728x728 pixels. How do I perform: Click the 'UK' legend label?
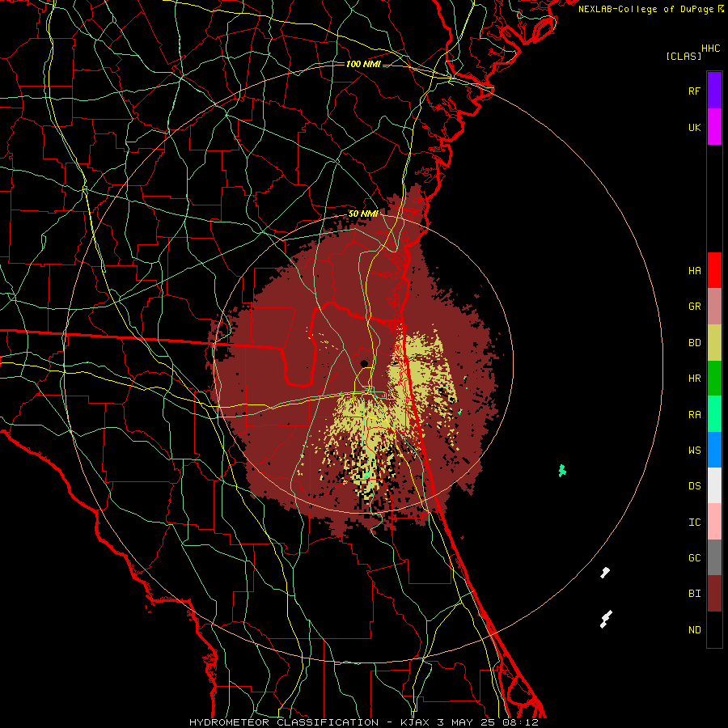tap(694, 127)
